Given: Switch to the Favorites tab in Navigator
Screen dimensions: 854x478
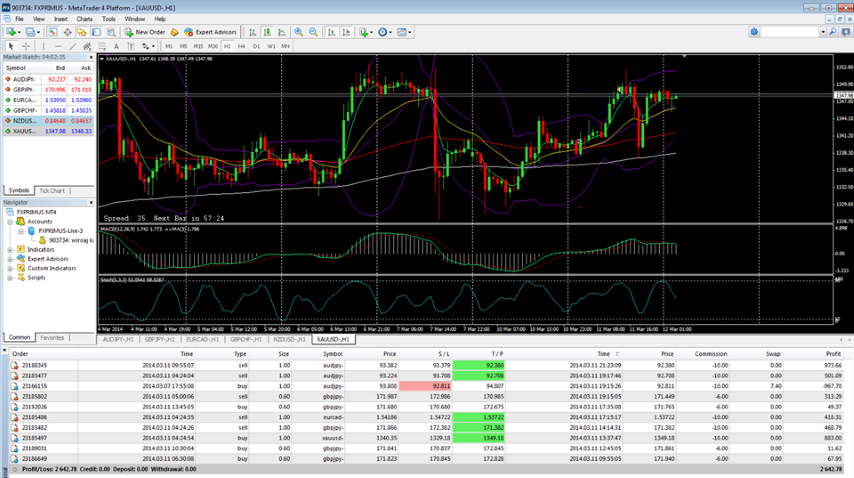Looking at the screenshot, I should pyautogui.click(x=52, y=338).
